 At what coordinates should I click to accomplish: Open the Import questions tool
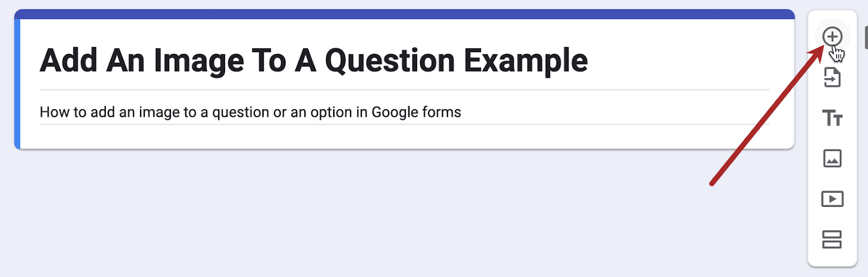832,78
